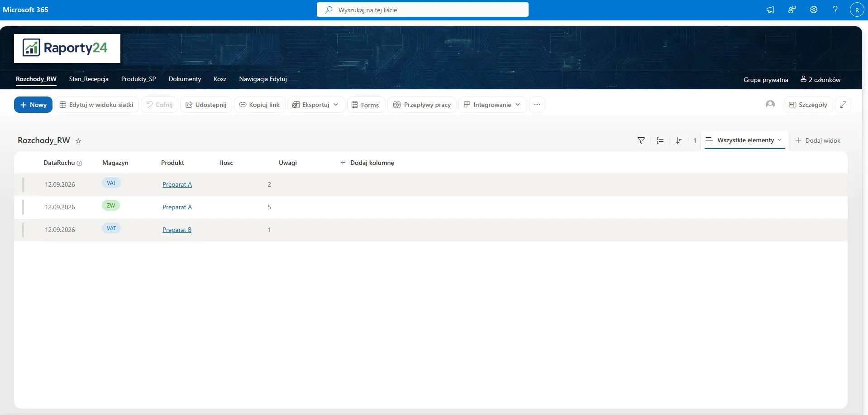Screen dimensions: 868x415
Task: Click the group-by list icon
Action: click(x=660, y=140)
